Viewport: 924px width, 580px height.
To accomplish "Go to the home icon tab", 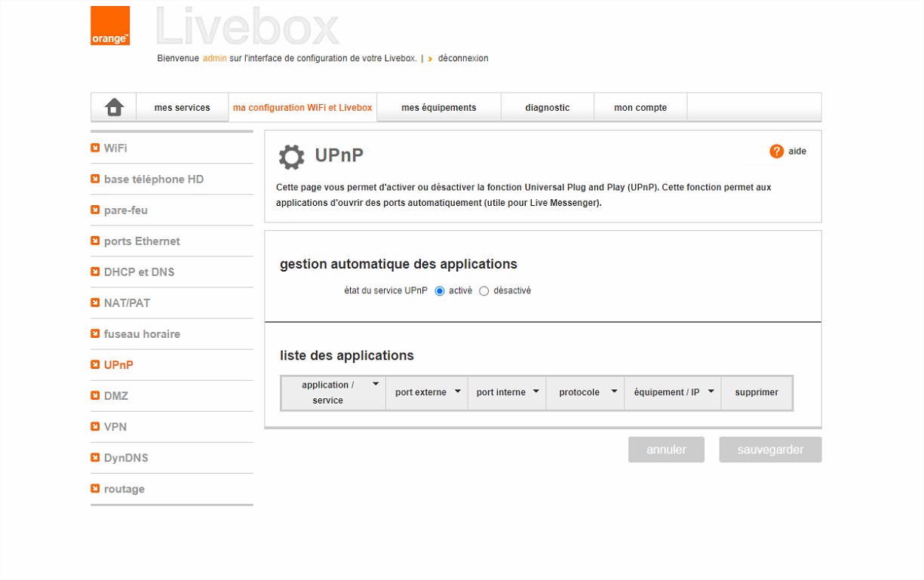I will tap(114, 107).
